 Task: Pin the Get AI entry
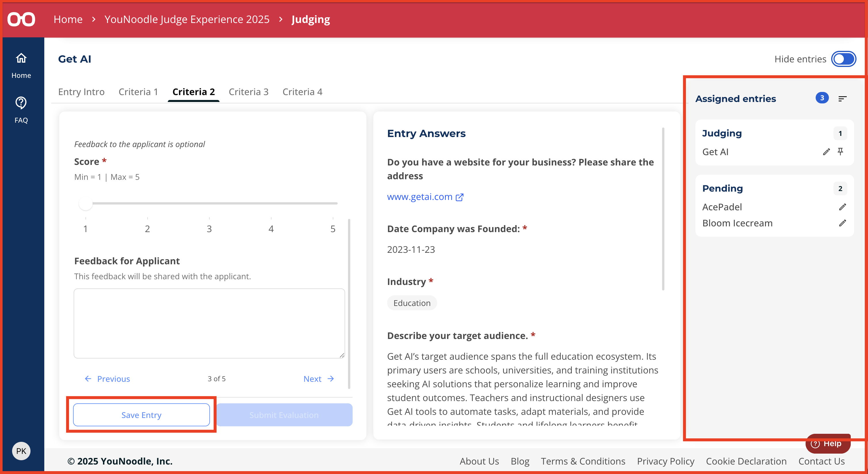tap(840, 151)
